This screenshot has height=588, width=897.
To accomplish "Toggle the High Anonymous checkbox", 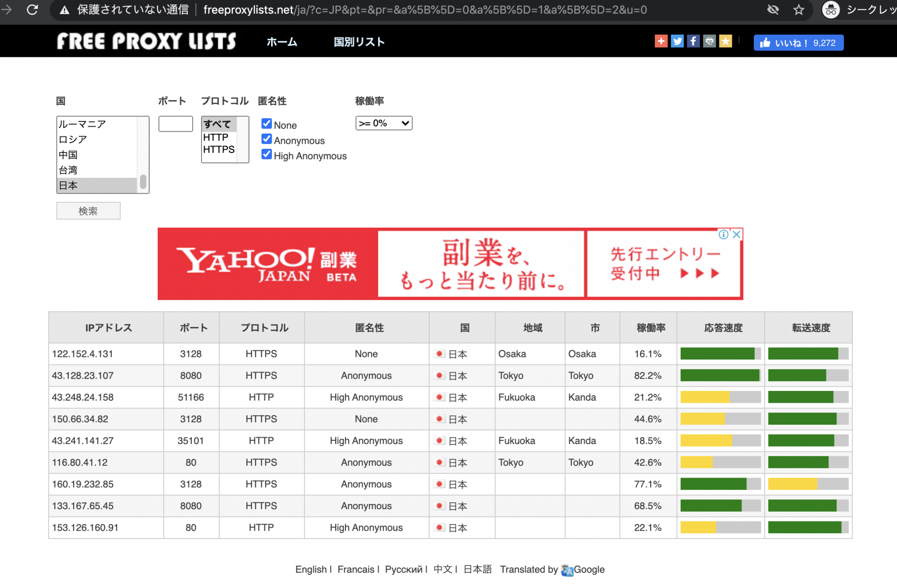I will [x=266, y=154].
